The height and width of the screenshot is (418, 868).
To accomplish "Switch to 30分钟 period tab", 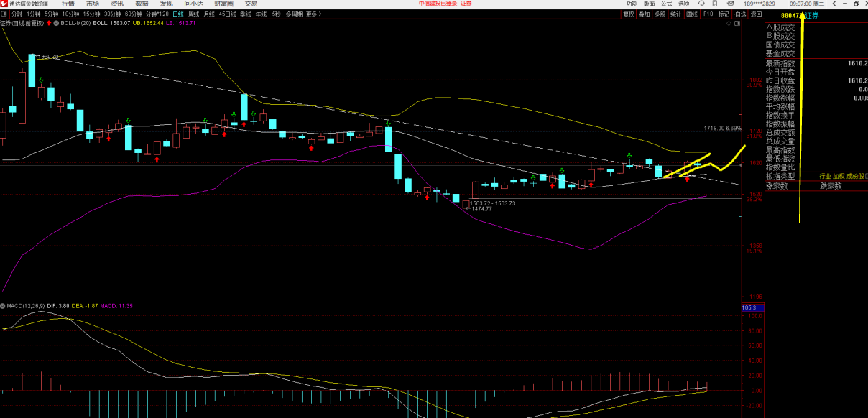I will (x=112, y=14).
